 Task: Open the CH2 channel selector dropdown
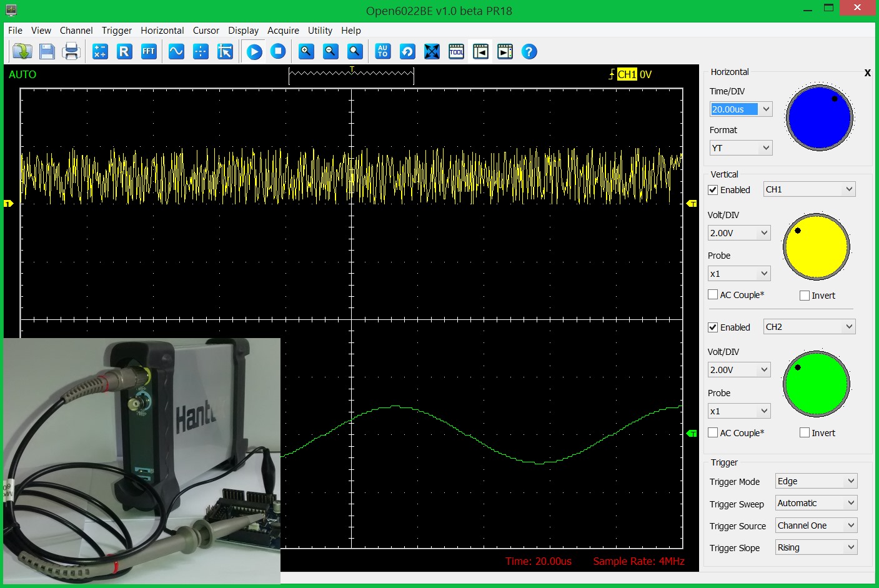click(x=810, y=327)
